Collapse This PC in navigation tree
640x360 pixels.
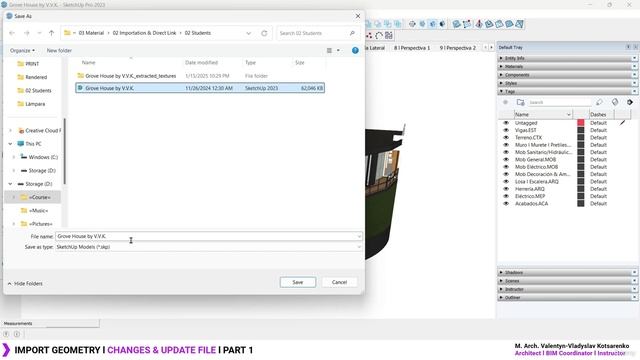[11, 144]
